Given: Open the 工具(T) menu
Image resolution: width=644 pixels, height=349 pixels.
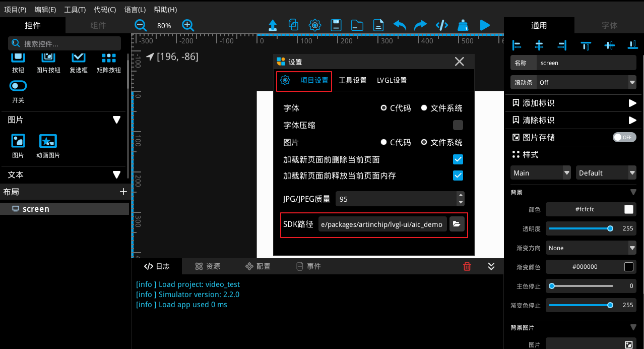Looking at the screenshot, I should tap(75, 10).
